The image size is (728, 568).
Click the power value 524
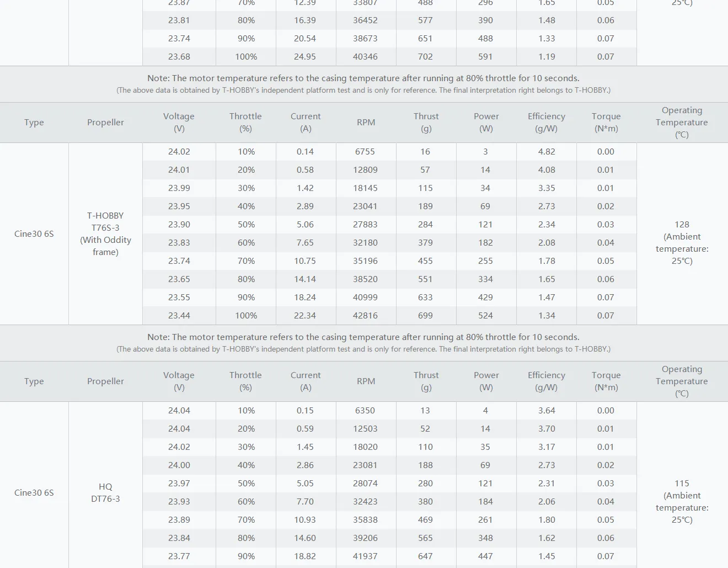pyautogui.click(x=485, y=316)
